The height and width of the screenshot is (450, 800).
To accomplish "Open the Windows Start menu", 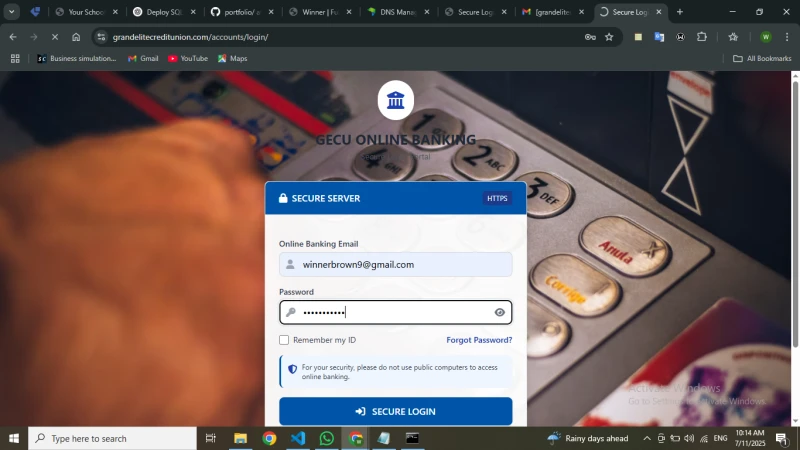I will tap(14, 438).
